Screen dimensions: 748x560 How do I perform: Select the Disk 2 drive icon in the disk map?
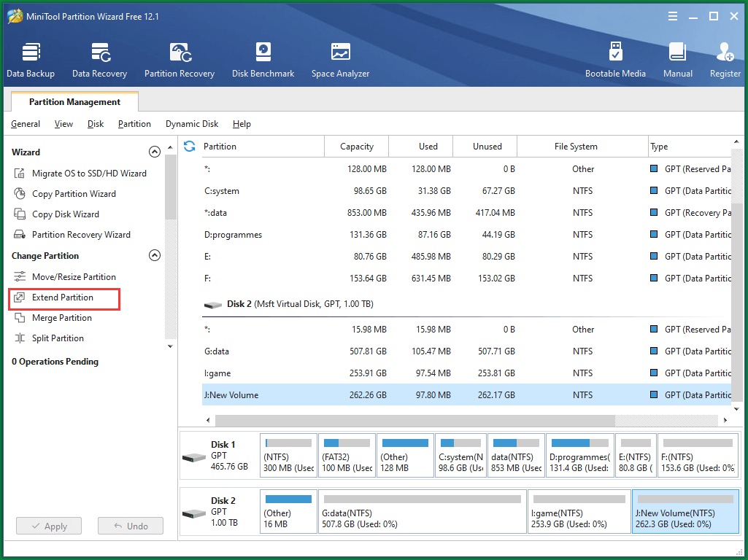pos(193,514)
